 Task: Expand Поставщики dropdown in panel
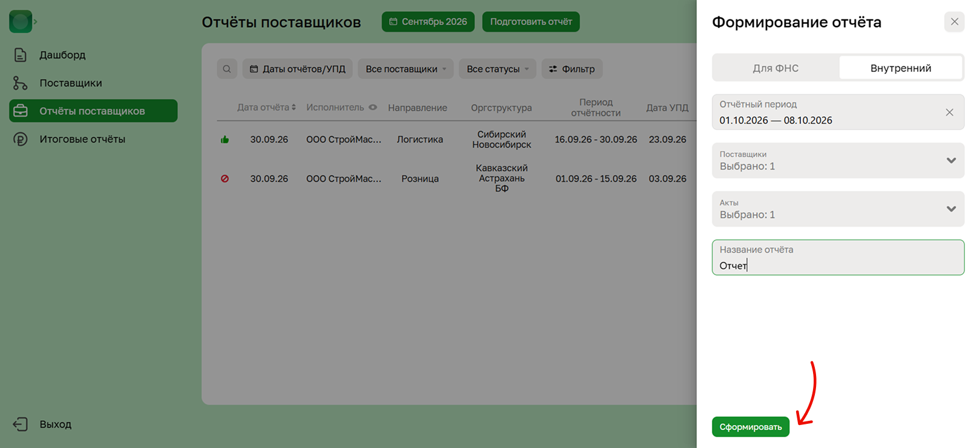(838, 161)
